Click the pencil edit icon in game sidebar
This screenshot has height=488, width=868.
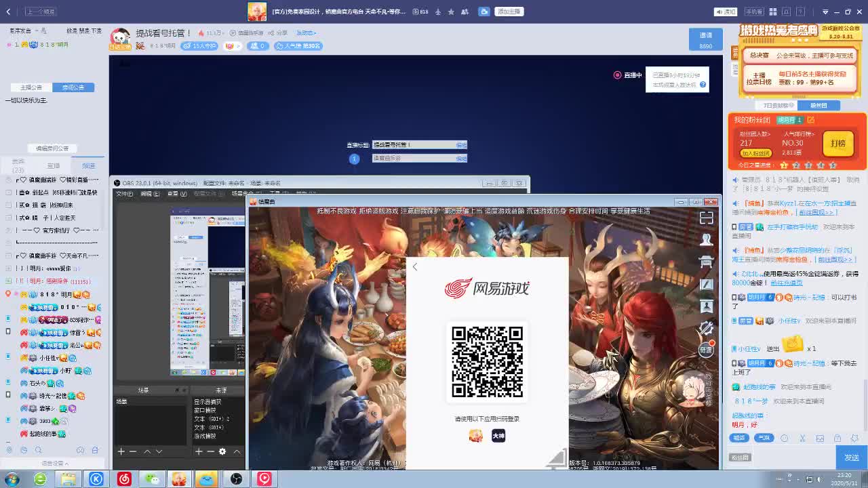point(707,284)
